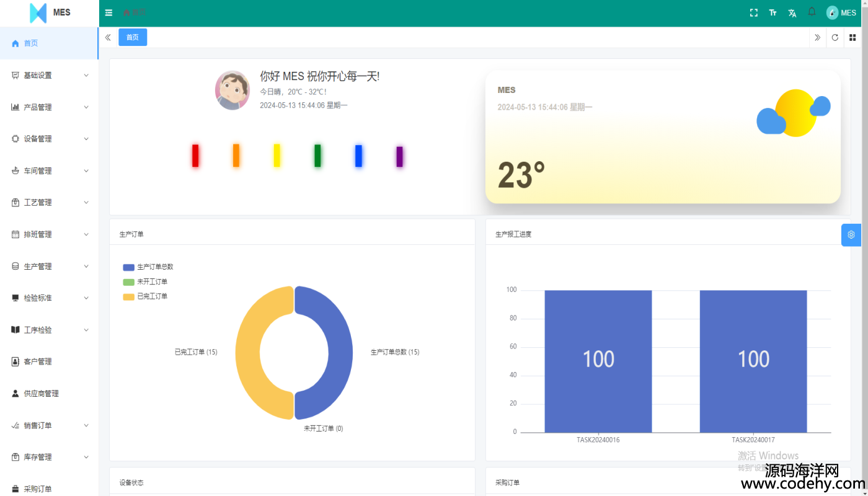Open 采购订单 in the sidebar

point(49,489)
